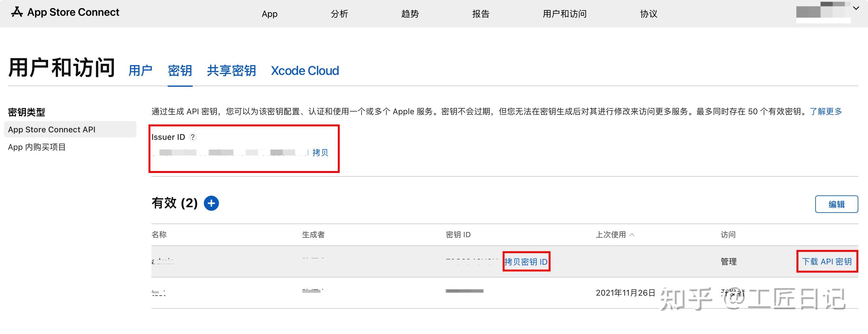Sort keys by the 上次使用 column arrow
The height and width of the screenshot is (334, 868).
pos(634,235)
